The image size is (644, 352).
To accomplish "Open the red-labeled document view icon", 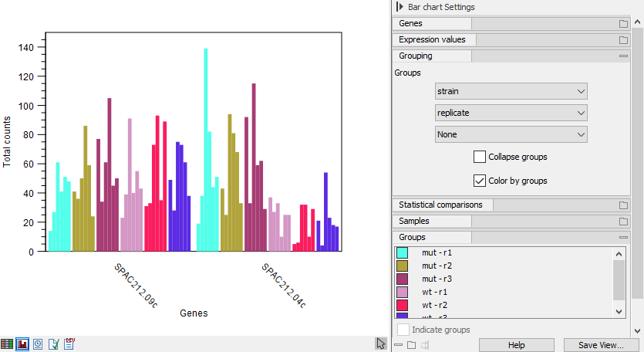I will tap(69, 344).
